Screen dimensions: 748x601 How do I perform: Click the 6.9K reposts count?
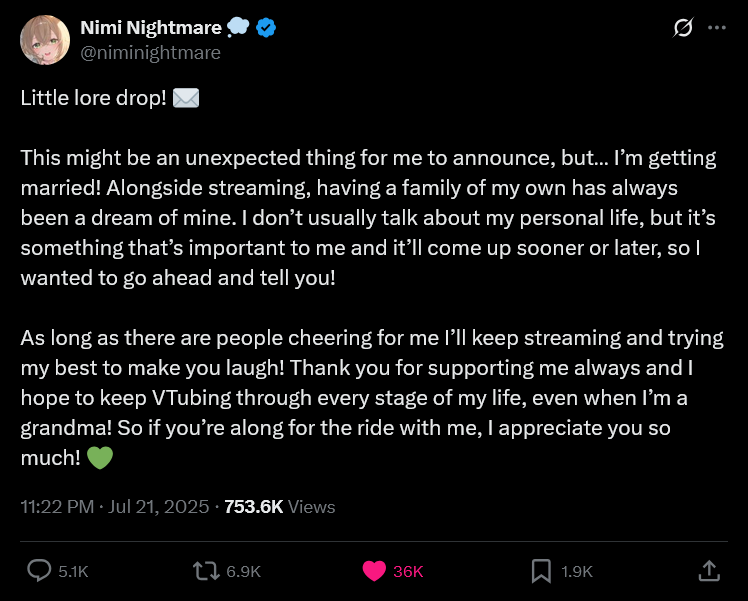243,572
